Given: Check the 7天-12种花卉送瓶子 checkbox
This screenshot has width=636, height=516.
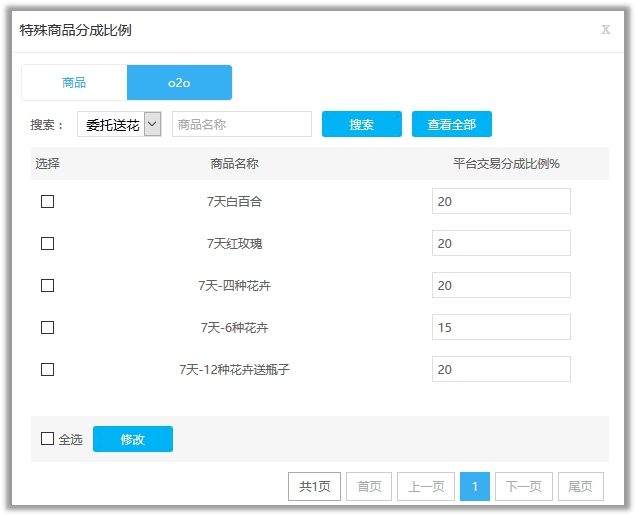Looking at the screenshot, I should (x=47, y=370).
